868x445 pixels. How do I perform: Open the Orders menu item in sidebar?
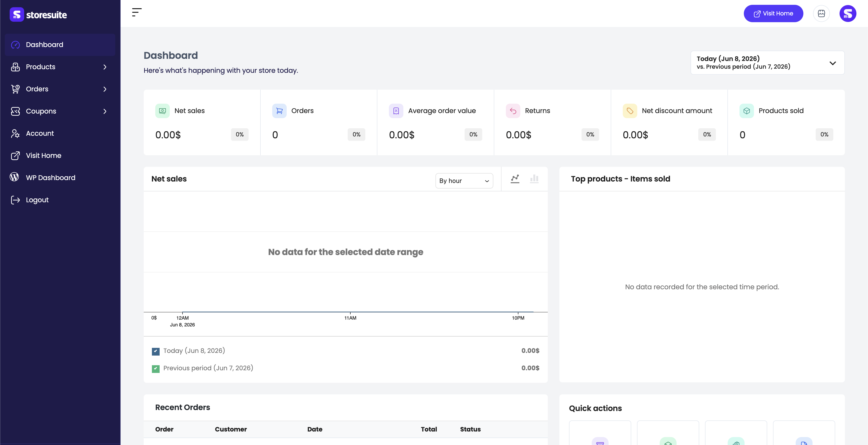click(60, 89)
